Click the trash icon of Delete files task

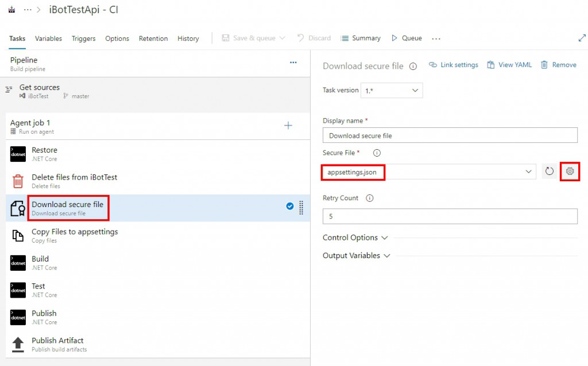(x=18, y=181)
